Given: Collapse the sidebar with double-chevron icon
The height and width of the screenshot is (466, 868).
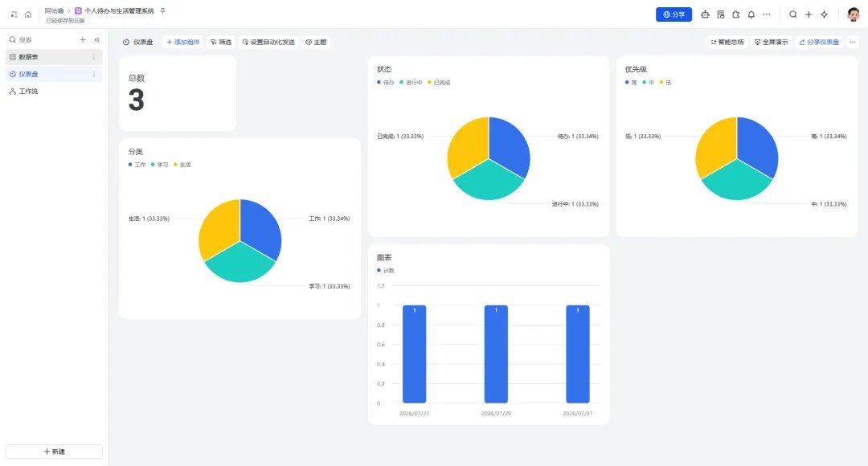Looking at the screenshot, I should click(97, 40).
